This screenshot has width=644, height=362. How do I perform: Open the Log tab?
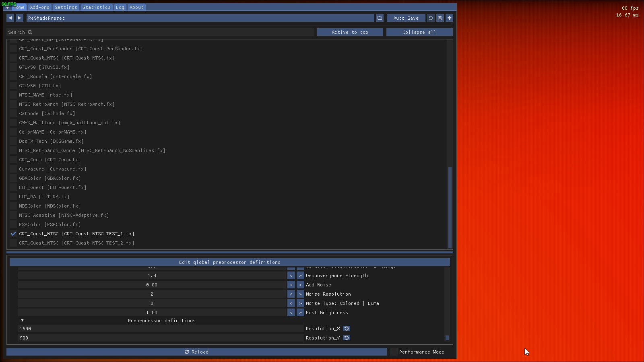click(x=120, y=7)
